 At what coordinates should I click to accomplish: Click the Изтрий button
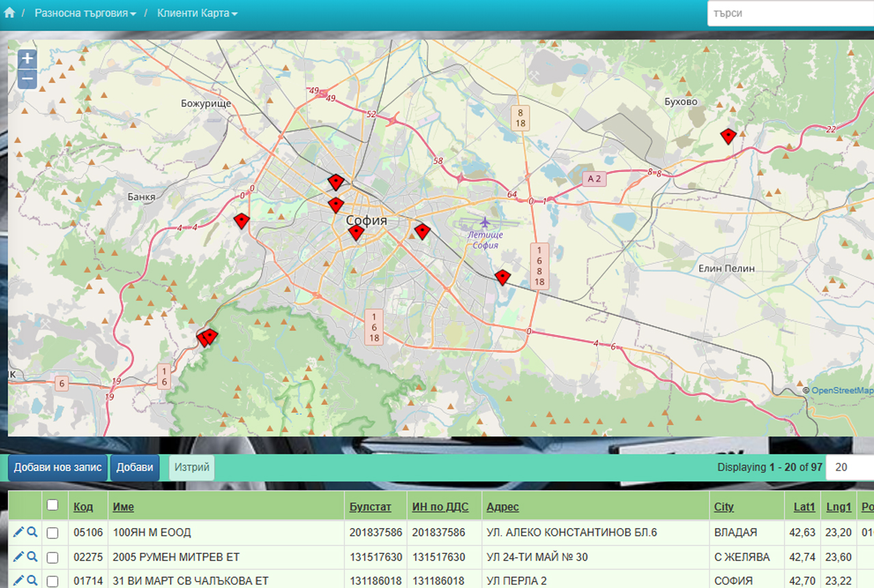pyautogui.click(x=192, y=468)
